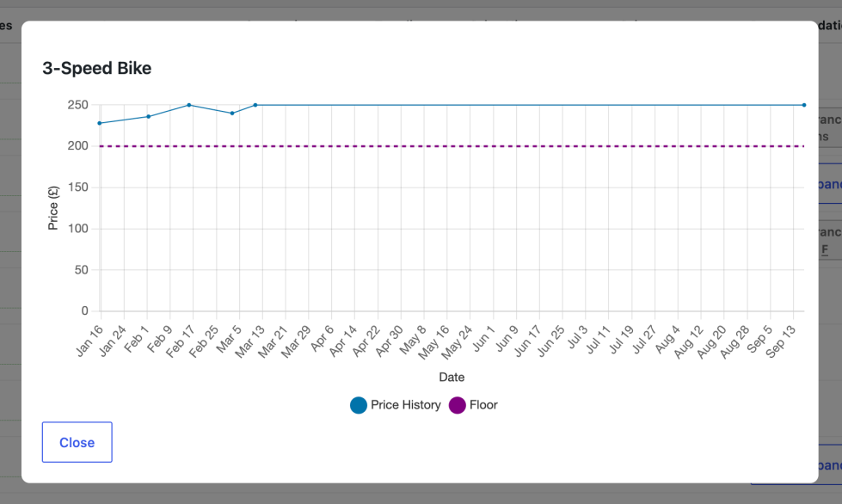Click the Date axis title
The image size is (842, 504).
452,377
